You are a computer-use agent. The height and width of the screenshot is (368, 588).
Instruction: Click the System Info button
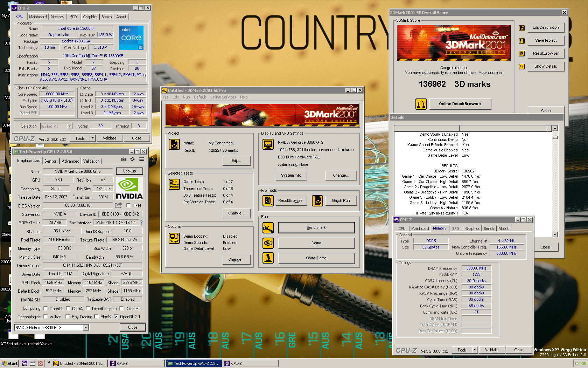[x=291, y=176]
